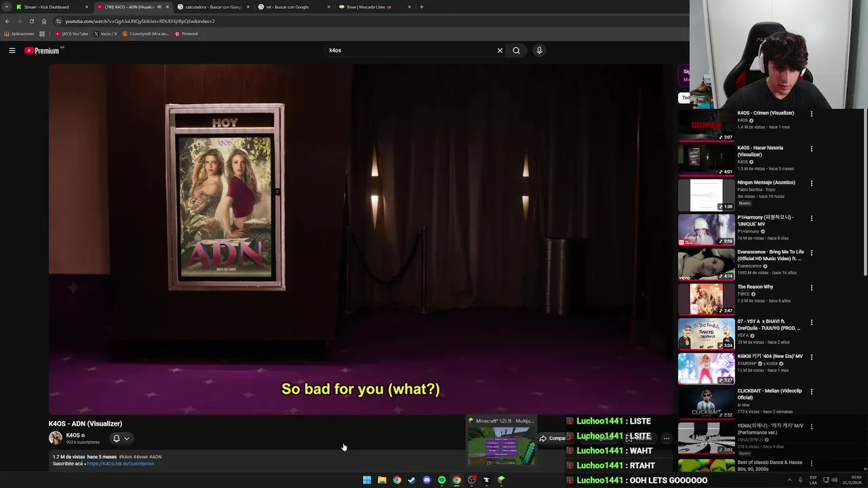868x488 pixels.
Task: Open the browser home page
Action: 44,21
